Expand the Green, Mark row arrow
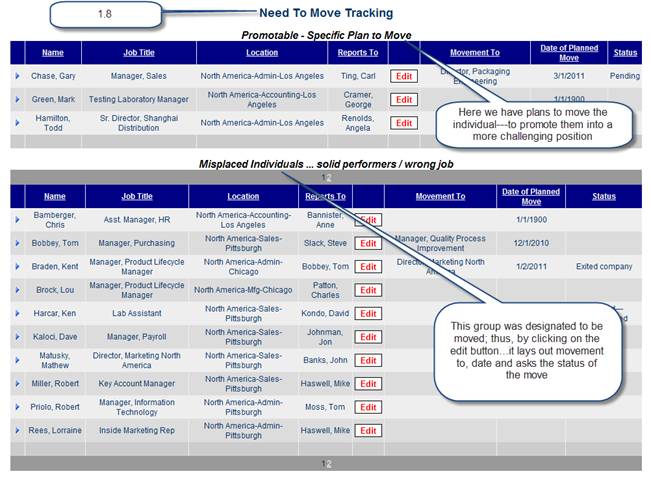The width and height of the screenshot is (651, 478). [x=17, y=100]
